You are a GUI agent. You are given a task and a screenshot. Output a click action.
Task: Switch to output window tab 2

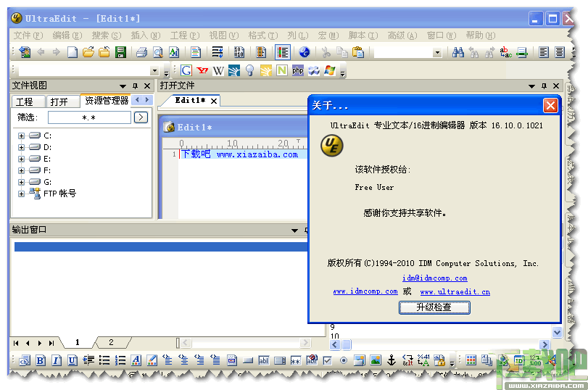111,342
